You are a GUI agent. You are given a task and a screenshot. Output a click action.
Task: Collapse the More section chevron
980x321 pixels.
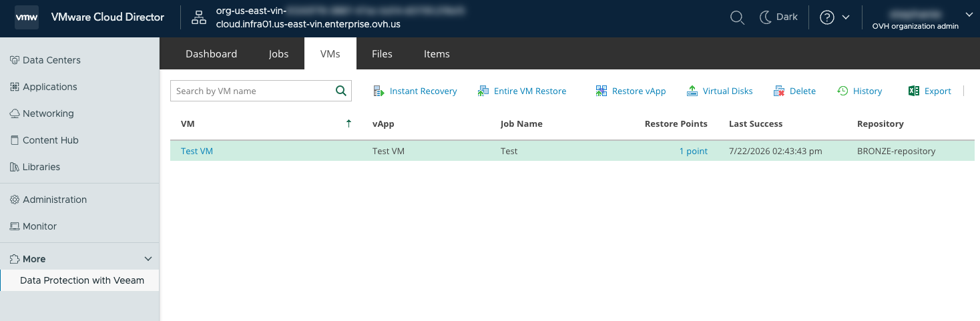(148, 259)
